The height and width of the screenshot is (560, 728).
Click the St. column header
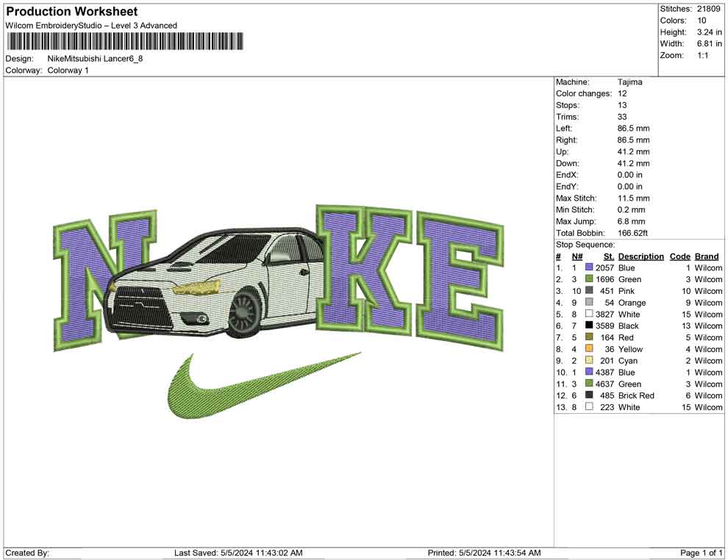[608, 256]
